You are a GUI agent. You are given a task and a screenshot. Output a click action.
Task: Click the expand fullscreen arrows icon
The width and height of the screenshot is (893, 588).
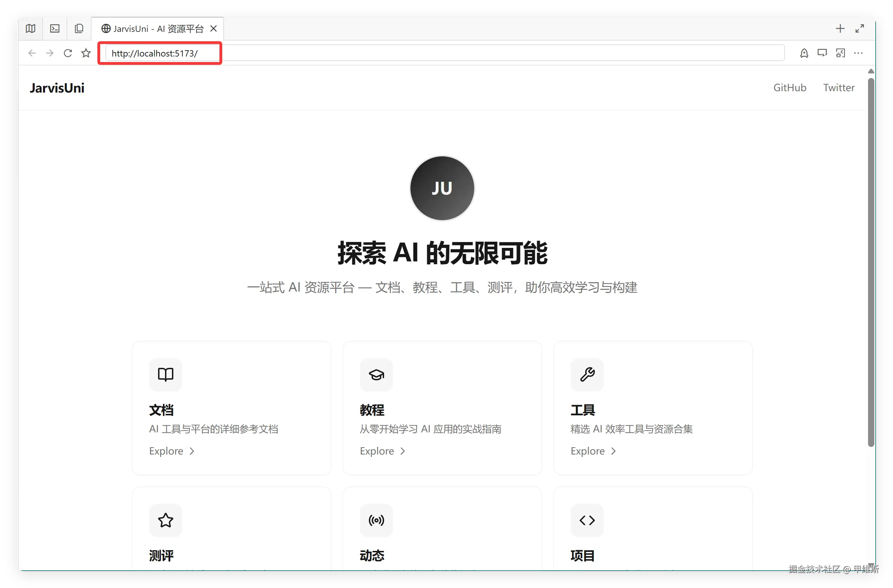(860, 28)
